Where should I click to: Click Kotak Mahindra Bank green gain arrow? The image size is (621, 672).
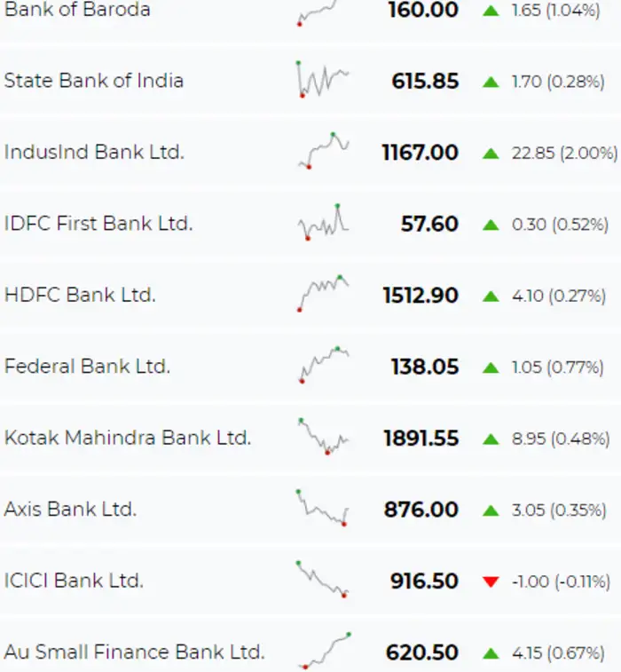pyautogui.click(x=491, y=439)
